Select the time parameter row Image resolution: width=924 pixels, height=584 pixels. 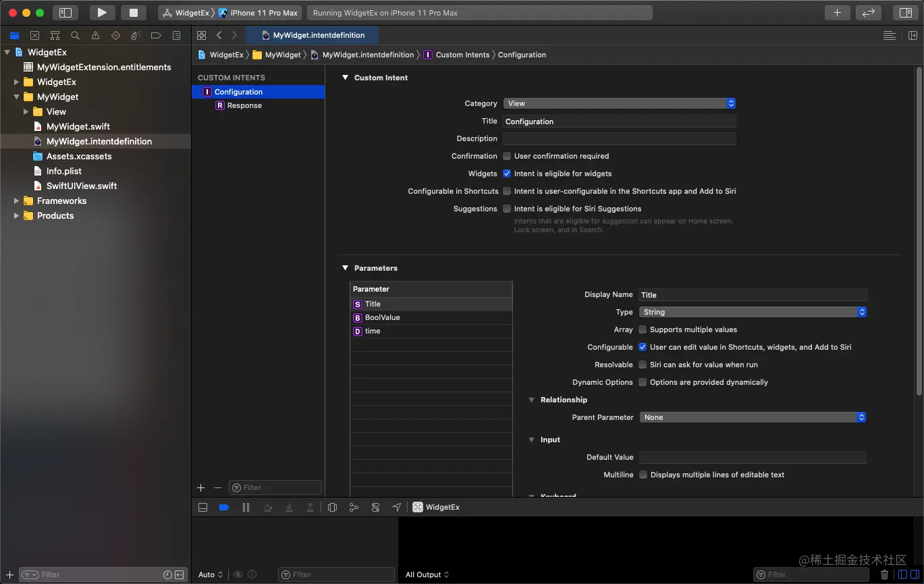pyautogui.click(x=431, y=331)
